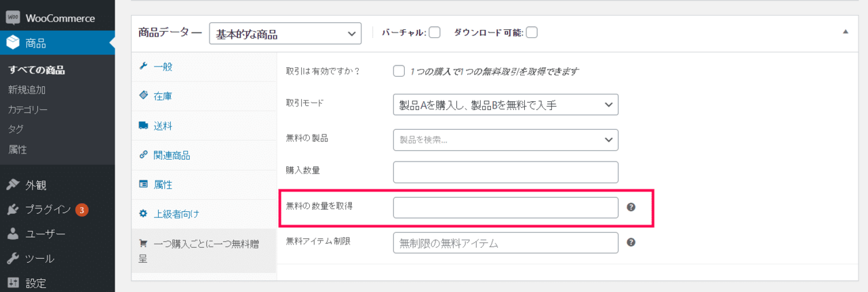The width and height of the screenshot is (868, 292).
Task: Focus the 購入数量 input field
Action: pos(506,172)
